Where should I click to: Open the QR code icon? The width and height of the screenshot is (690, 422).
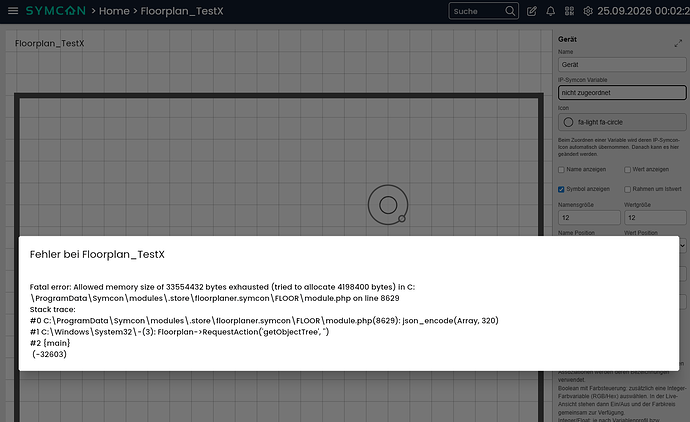[569, 11]
